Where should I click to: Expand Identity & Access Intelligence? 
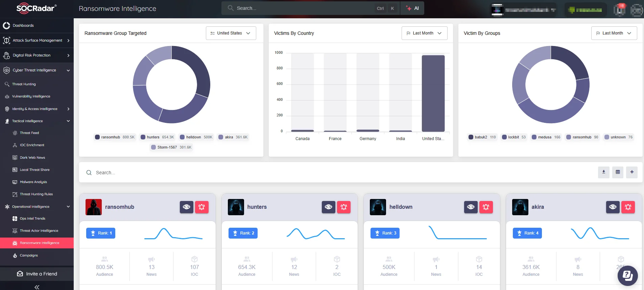[37, 109]
